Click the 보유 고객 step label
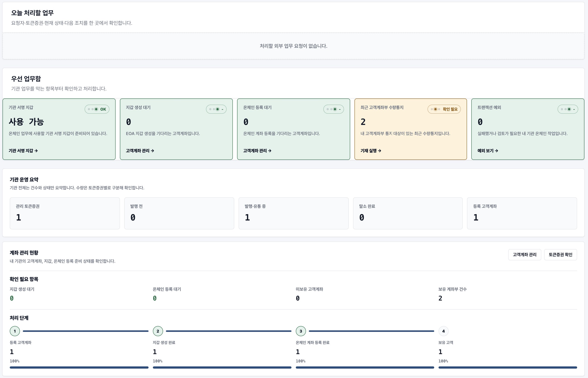 (x=446, y=343)
